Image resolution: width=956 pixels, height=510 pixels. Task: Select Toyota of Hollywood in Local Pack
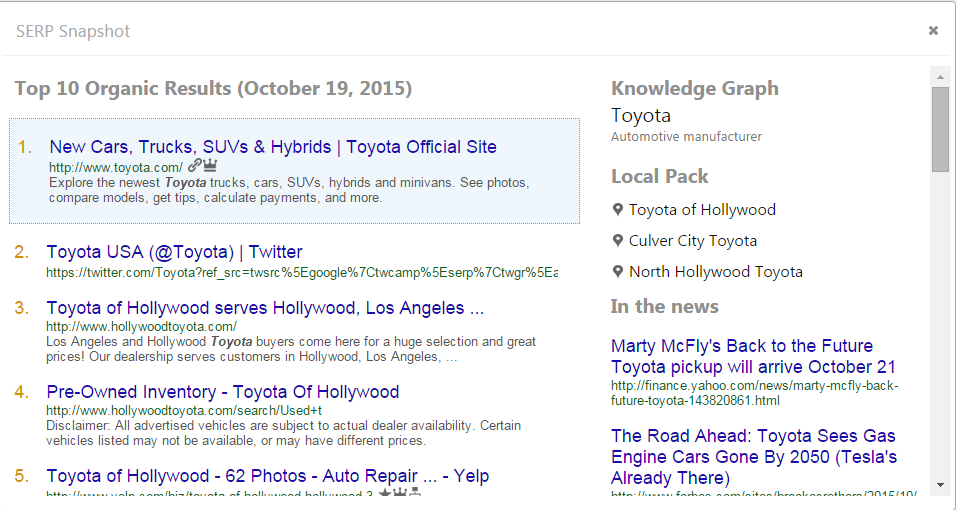pyautogui.click(x=701, y=210)
